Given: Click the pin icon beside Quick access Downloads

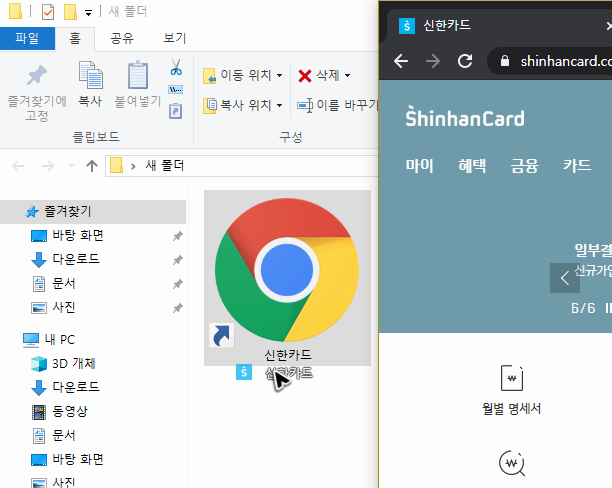Looking at the screenshot, I should point(178,260).
